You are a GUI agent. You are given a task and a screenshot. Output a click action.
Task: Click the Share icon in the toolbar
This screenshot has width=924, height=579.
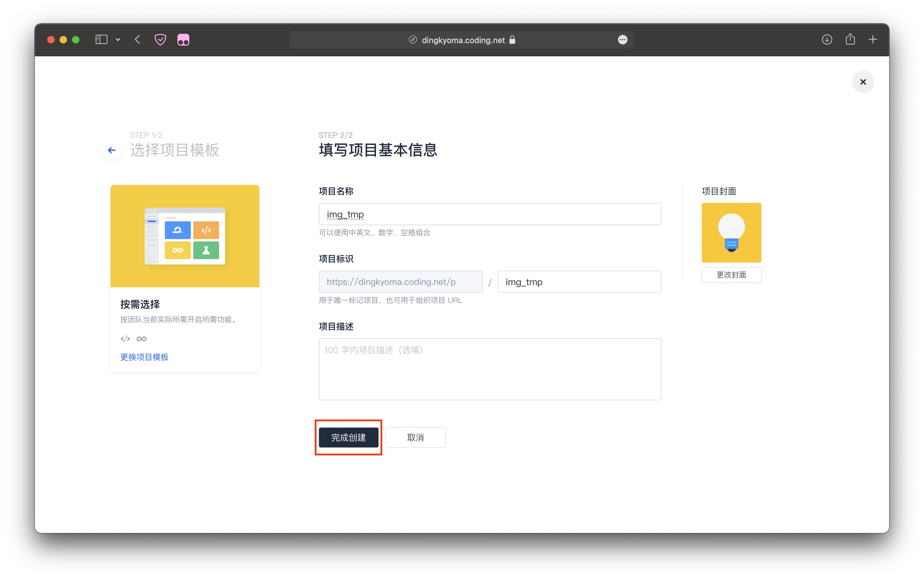[850, 39]
